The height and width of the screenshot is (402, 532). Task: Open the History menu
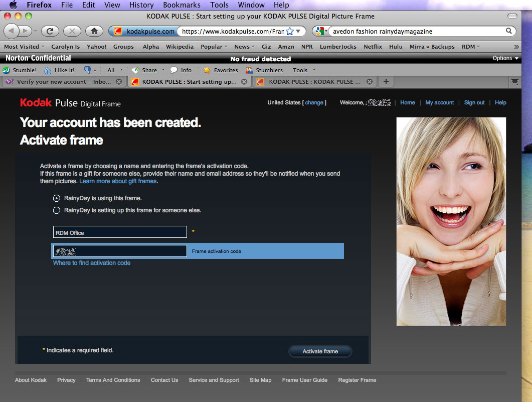[141, 5]
